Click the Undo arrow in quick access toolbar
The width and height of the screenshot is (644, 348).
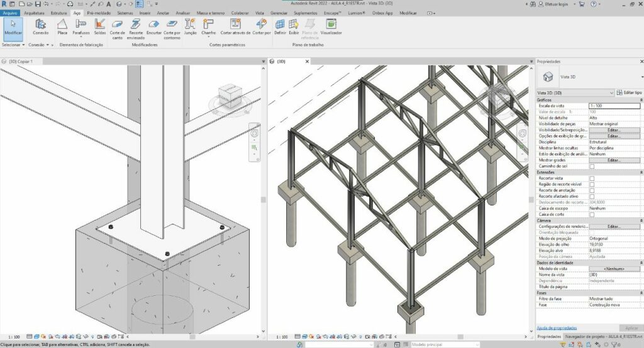46,4
